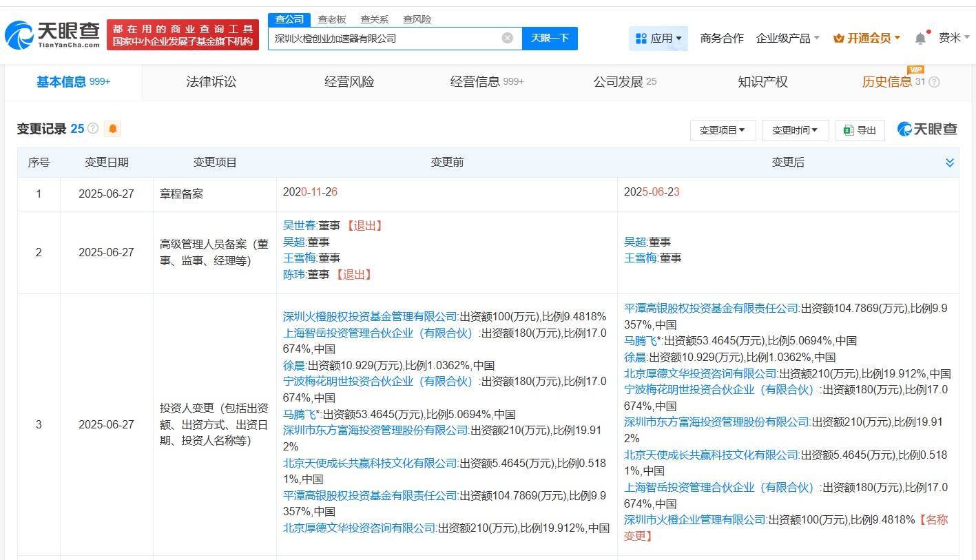This screenshot has height=560, width=976.
Task: Open 陈玮 director profile link
Action: [x=294, y=274]
